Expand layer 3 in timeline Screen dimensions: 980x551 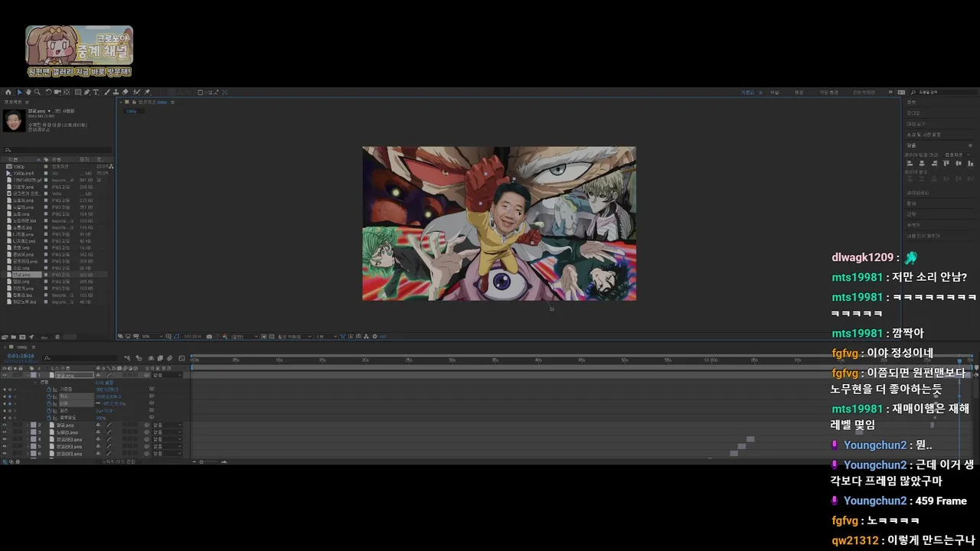[x=28, y=432]
